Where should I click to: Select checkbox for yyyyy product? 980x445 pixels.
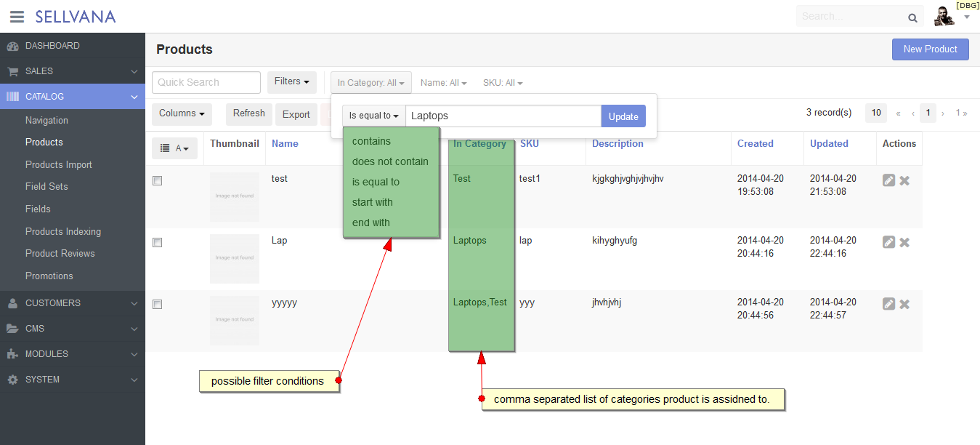[157, 304]
